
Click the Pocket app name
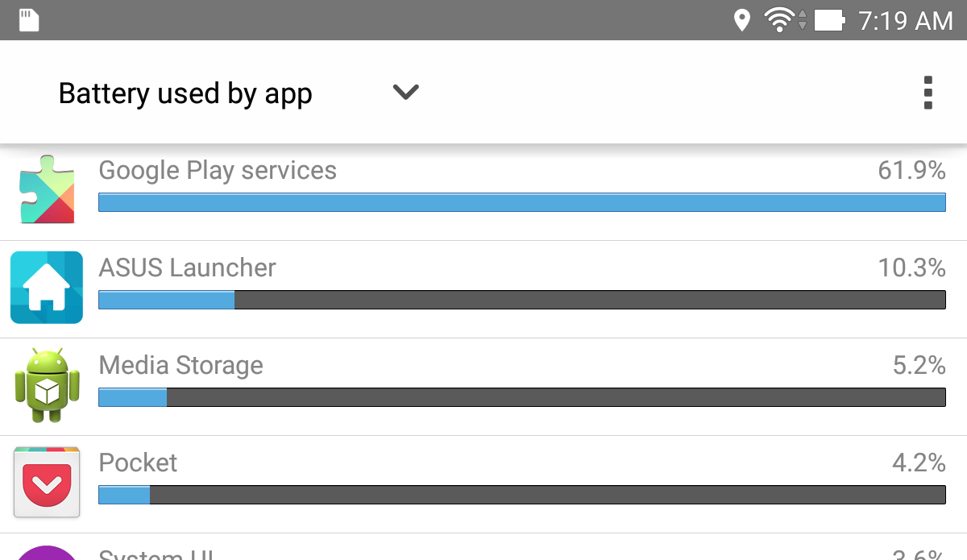click(138, 463)
